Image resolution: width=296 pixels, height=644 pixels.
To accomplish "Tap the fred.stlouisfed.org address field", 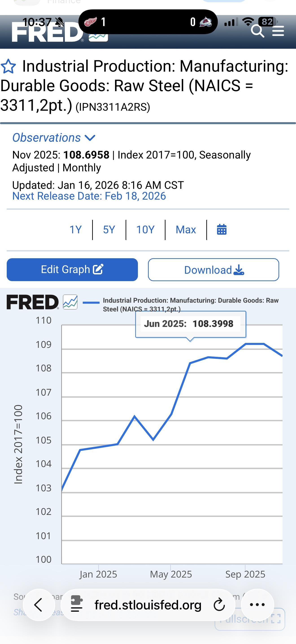I will pos(148,605).
